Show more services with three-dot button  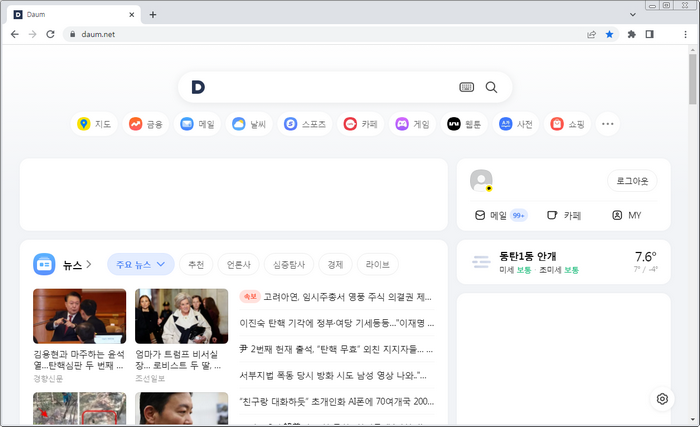[x=608, y=124]
